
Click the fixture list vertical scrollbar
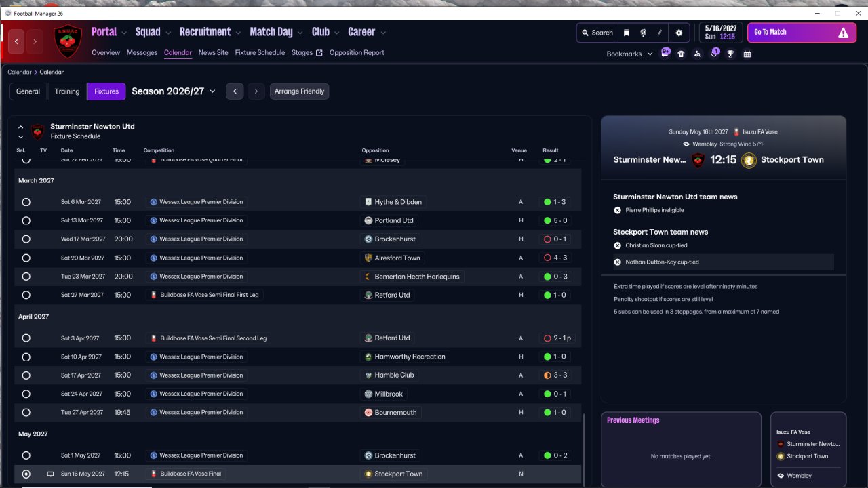(583, 447)
